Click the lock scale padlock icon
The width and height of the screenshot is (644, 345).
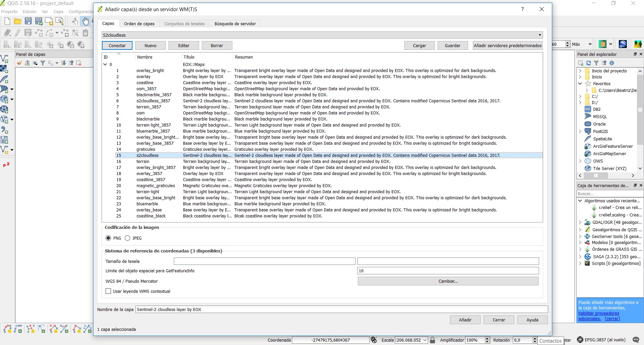tap(433, 340)
